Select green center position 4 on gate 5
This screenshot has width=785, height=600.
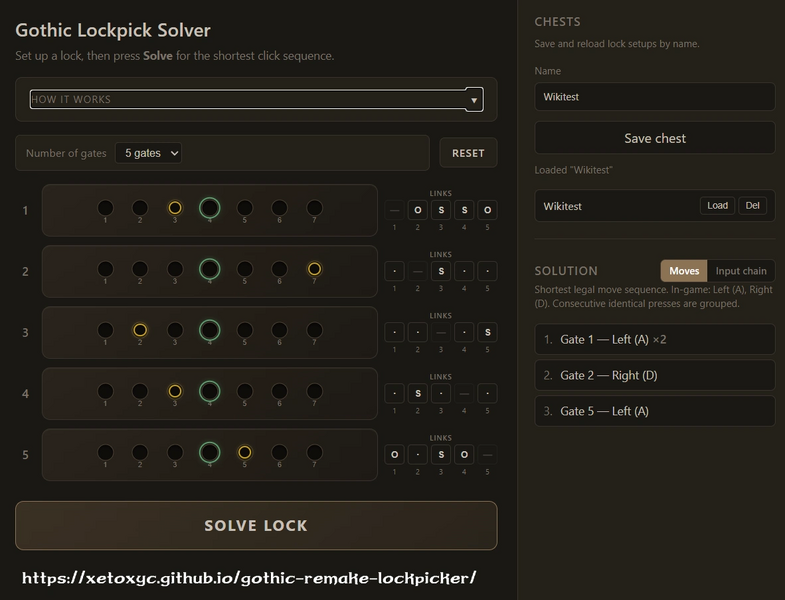[x=210, y=452]
